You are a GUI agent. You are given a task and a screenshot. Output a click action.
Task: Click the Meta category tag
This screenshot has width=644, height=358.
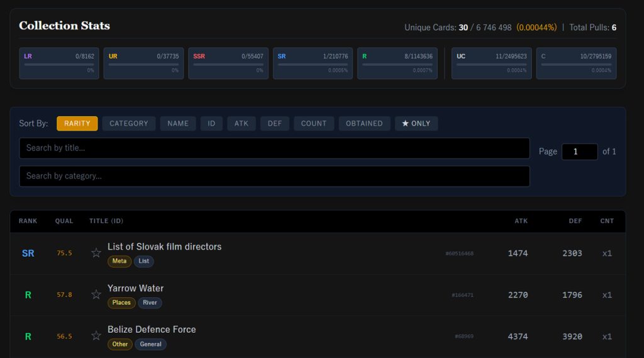pyautogui.click(x=119, y=261)
